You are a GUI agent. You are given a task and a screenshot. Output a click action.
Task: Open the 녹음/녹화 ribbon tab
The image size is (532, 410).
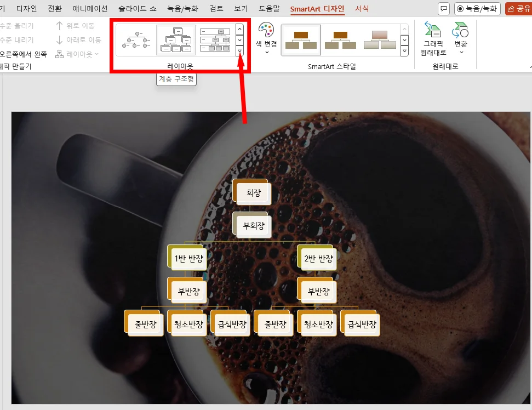(182, 8)
